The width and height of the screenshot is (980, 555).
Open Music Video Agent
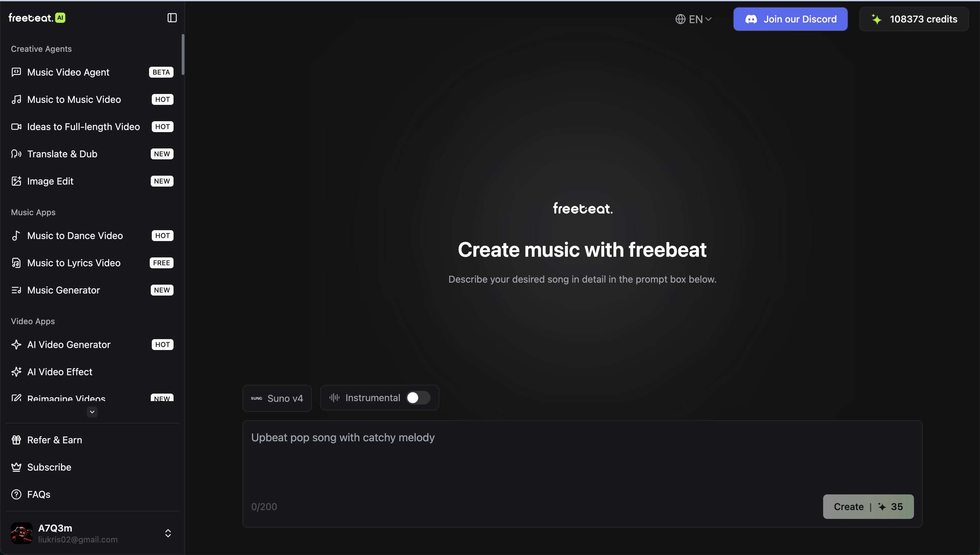(x=92, y=72)
